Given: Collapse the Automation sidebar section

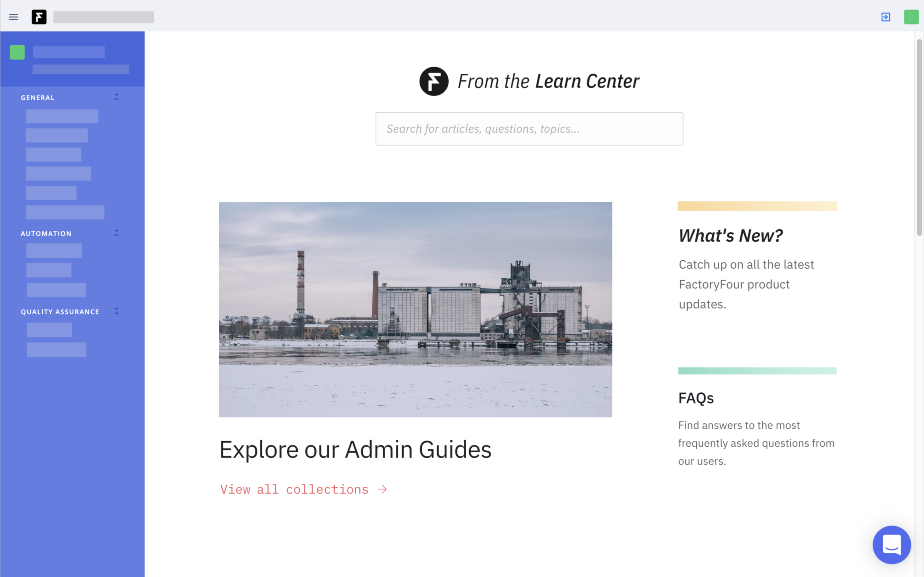Looking at the screenshot, I should [116, 233].
